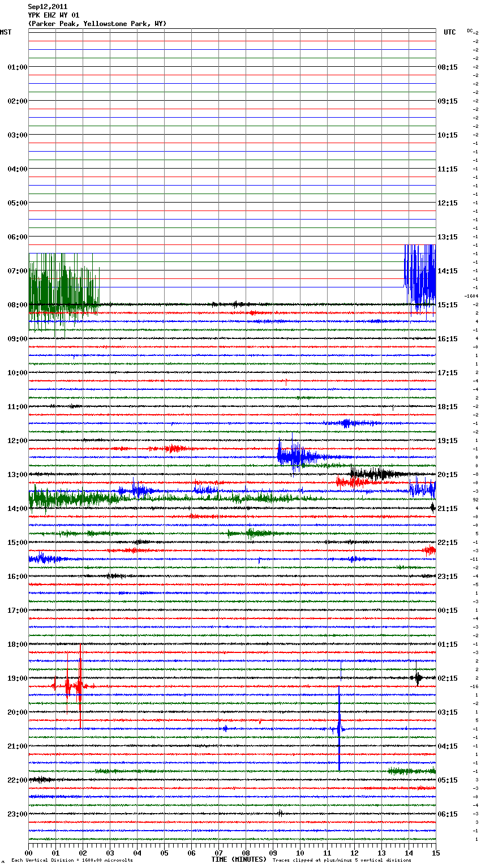Click the "22:15" UTC time label
Viewport: 481px width, 868px height.
(448, 543)
